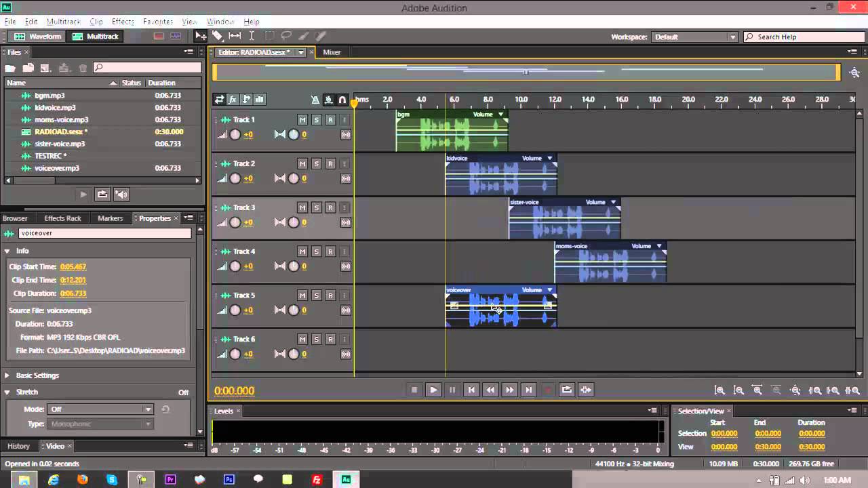Click the Search Help field

803,37
